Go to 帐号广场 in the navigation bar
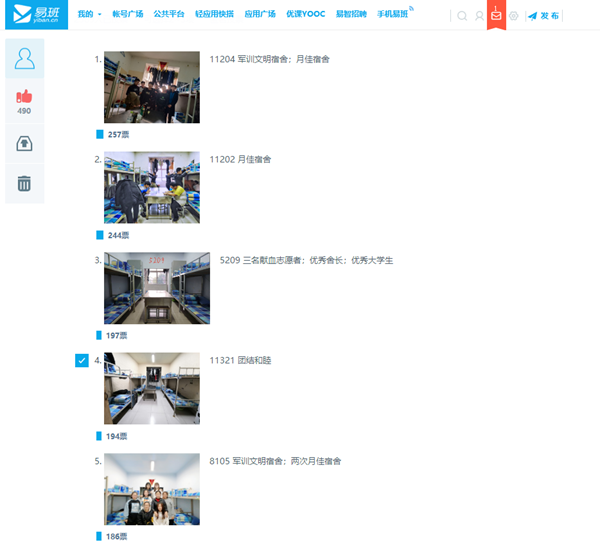Viewport: 600px width, 549px height. (x=127, y=14)
